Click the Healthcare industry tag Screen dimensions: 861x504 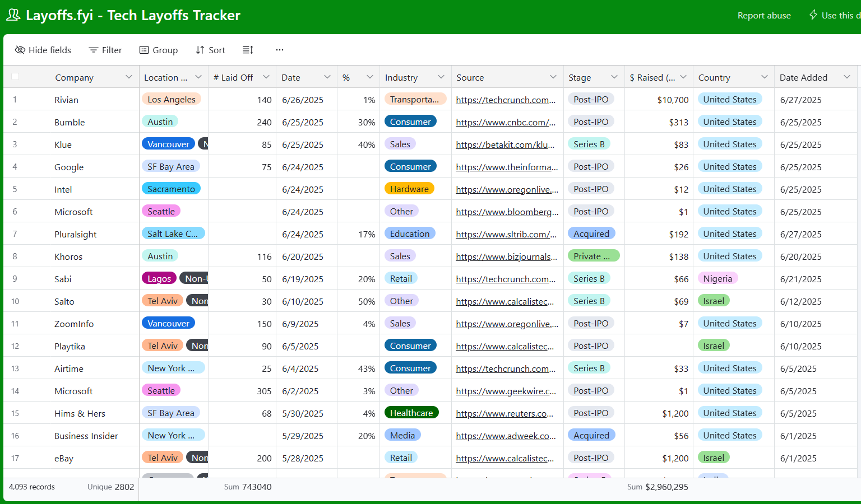click(411, 413)
